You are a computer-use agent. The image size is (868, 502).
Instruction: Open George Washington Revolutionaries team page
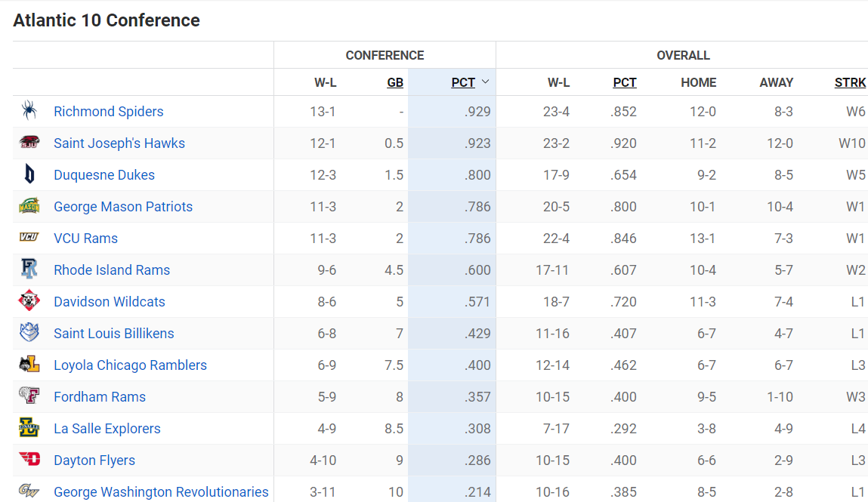tap(161, 491)
